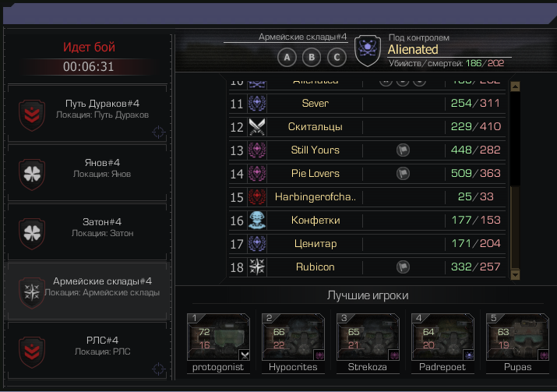Click the scroll down arrow of clan list
This screenshot has width=557, height=392.
coord(515,275)
